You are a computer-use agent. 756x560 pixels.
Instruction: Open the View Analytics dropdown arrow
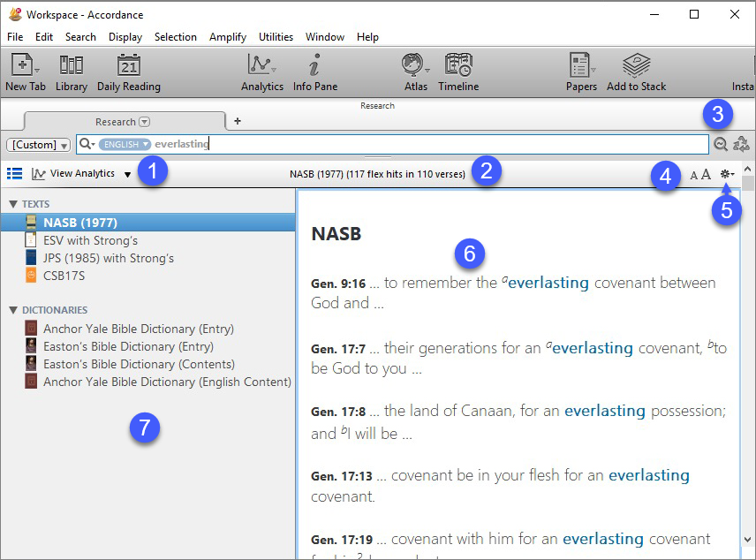[127, 175]
